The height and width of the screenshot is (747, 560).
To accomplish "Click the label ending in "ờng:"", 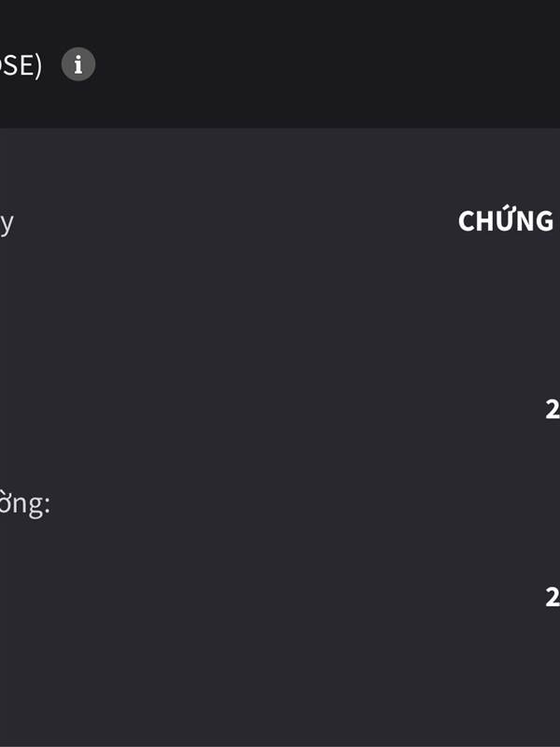I will 25,504.
